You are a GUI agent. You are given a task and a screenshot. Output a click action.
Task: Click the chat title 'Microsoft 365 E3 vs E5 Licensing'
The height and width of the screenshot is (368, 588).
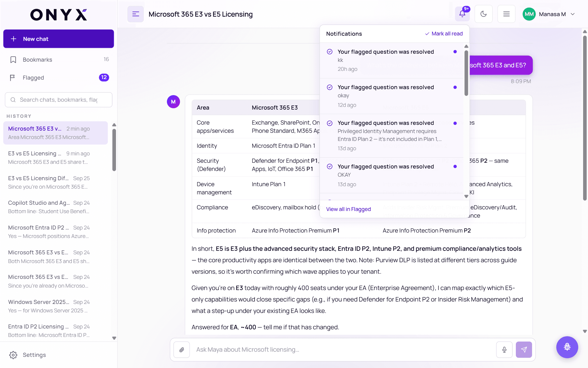click(201, 14)
